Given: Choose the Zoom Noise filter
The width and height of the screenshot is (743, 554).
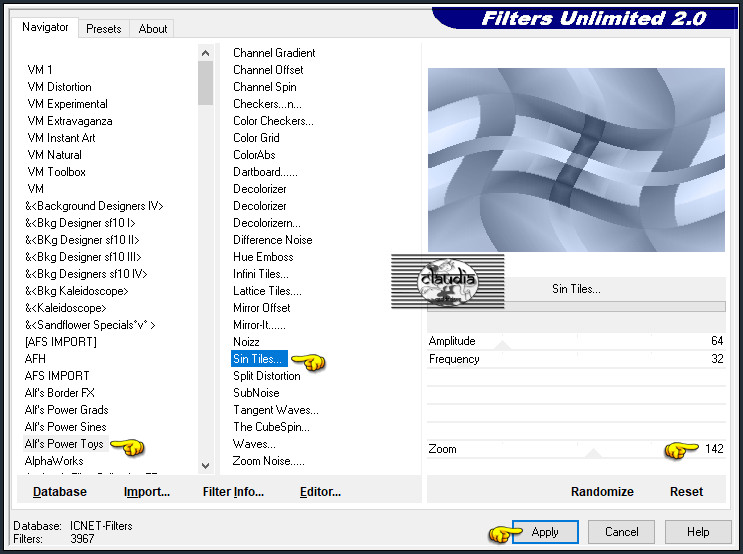Looking at the screenshot, I should 269,461.
